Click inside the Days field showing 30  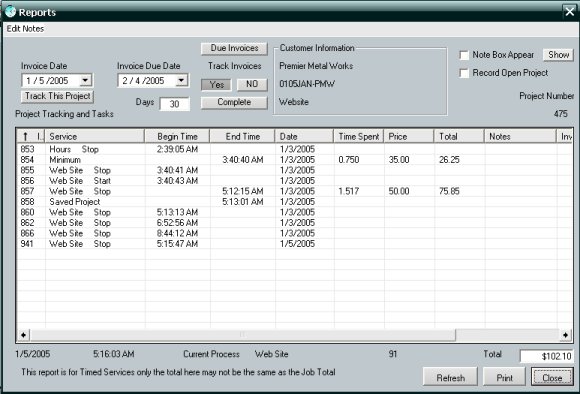coord(175,104)
